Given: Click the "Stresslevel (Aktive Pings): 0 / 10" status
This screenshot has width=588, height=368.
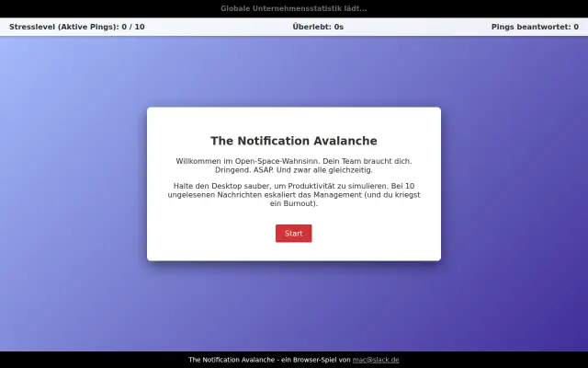Looking at the screenshot, I should point(77,27).
